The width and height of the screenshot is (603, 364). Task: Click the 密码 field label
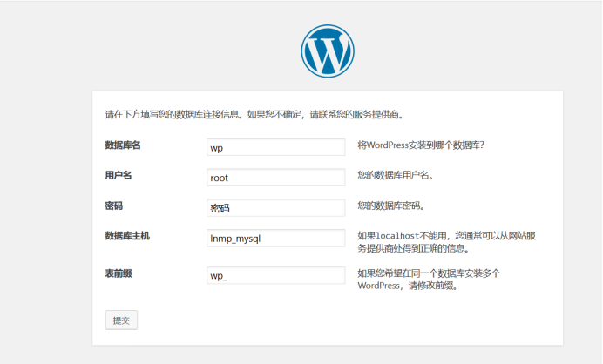tap(114, 206)
